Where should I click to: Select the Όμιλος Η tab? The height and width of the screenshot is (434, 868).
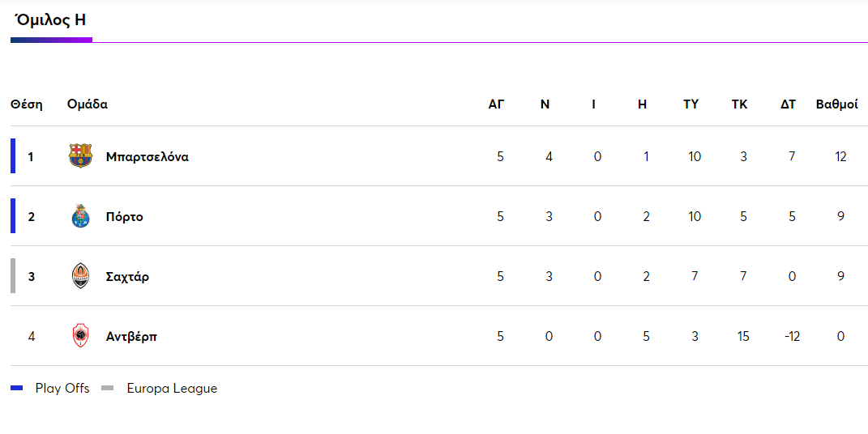[50, 20]
